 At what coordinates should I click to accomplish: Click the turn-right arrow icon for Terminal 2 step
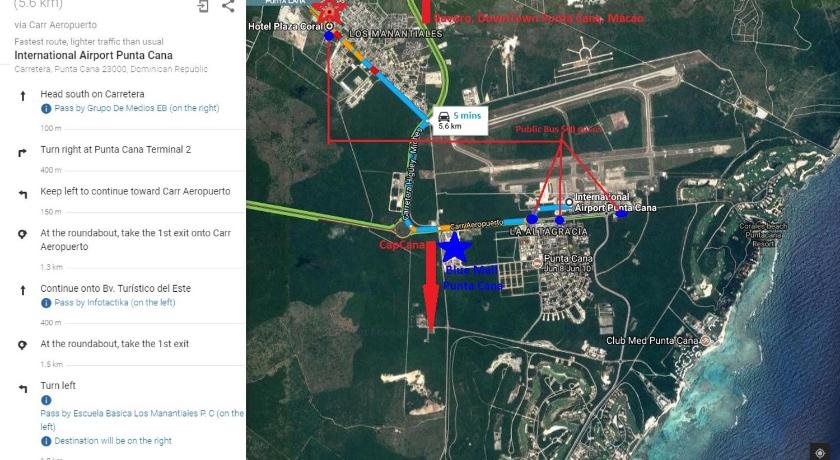pos(22,153)
